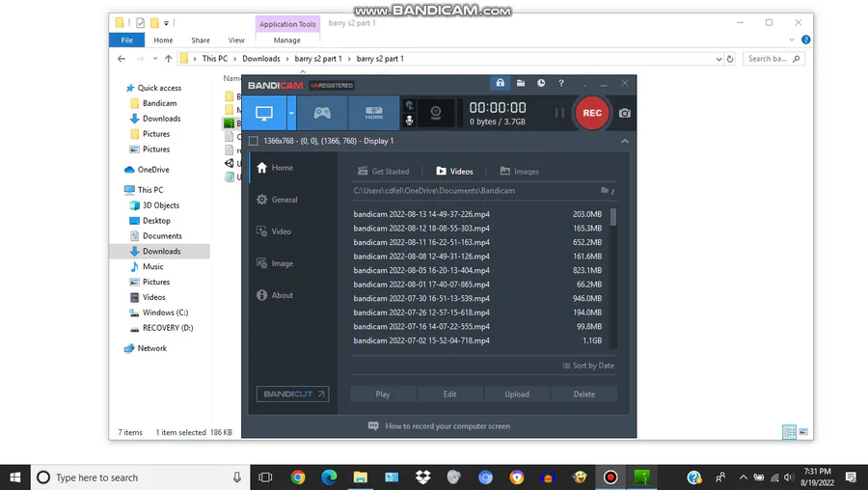Open screen recording mode dropdown arrow

pos(291,113)
